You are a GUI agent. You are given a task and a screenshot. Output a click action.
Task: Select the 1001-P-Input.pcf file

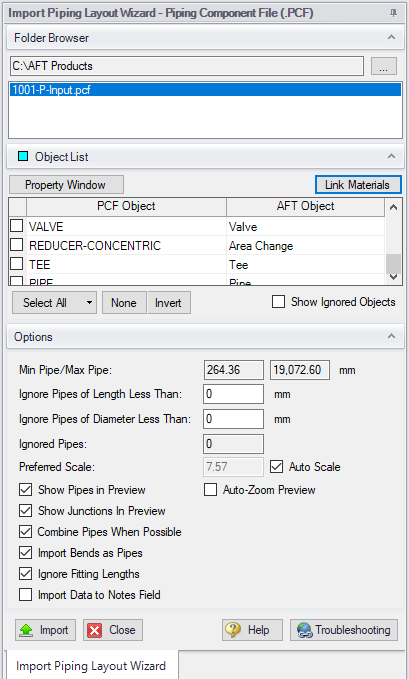coord(205,90)
